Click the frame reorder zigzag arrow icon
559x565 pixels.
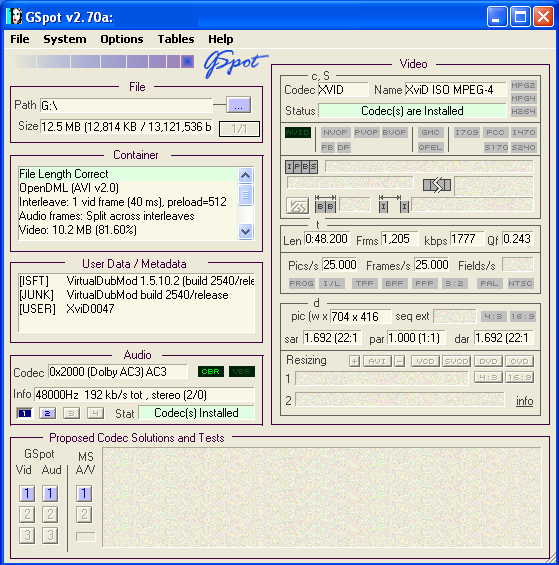point(437,185)
